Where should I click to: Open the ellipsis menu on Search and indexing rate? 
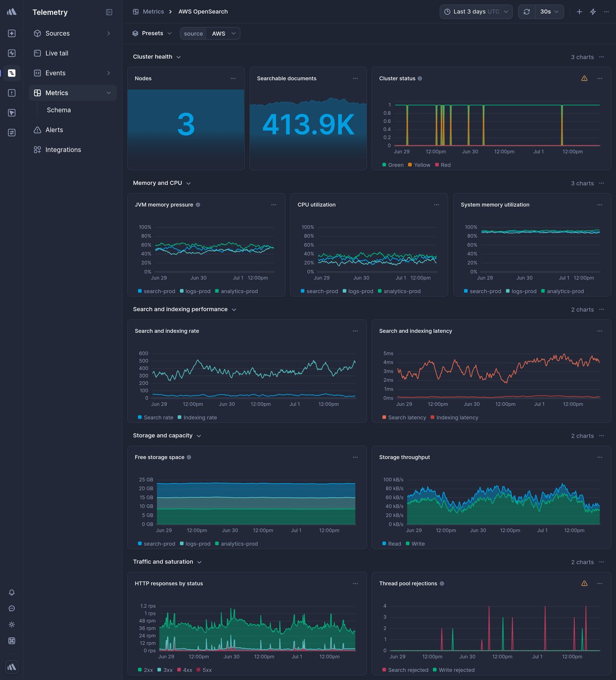coord(355,331)
